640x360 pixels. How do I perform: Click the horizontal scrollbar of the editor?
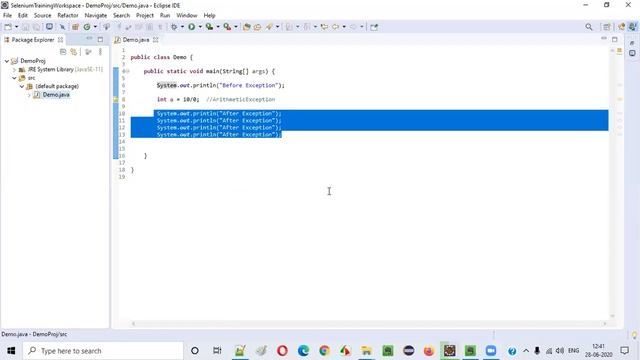[369, 324]
